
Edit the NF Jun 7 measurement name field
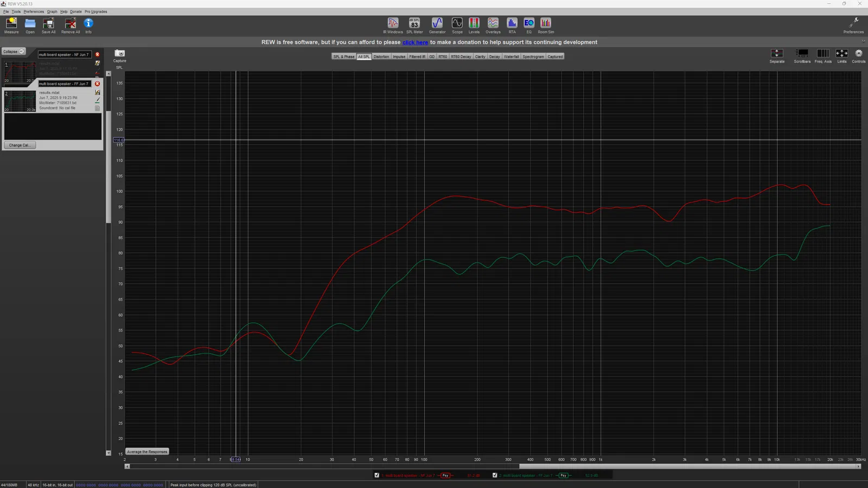(64, 55)
